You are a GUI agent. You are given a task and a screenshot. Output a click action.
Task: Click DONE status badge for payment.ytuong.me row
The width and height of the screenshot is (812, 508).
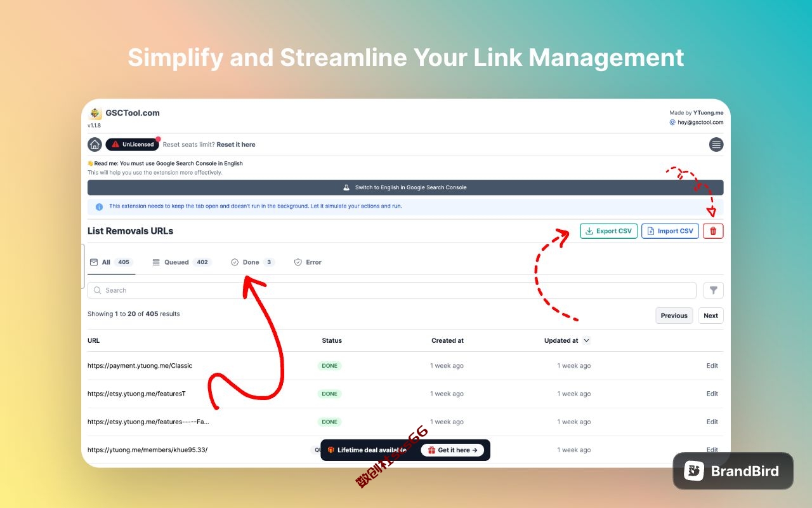click(x=329, y=366)
